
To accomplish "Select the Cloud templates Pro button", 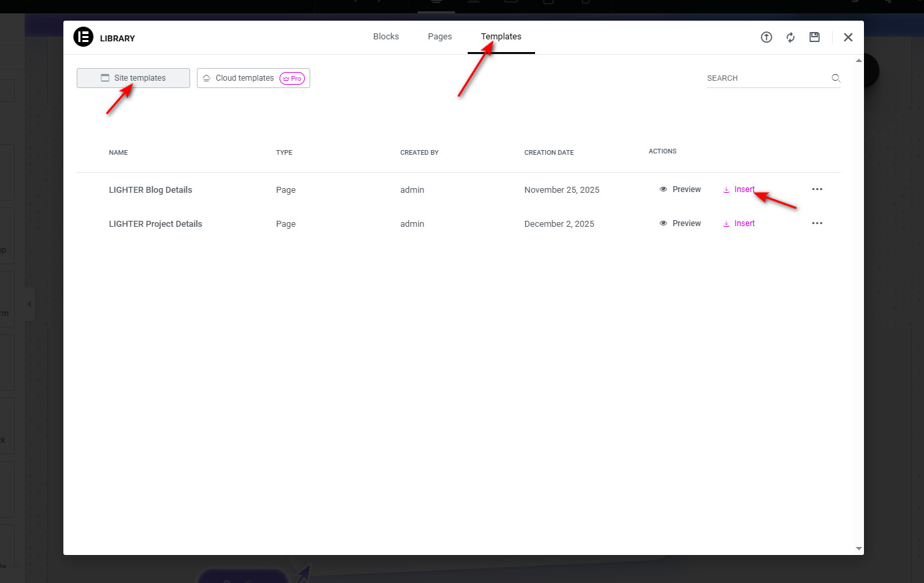I will click(254, 78).
